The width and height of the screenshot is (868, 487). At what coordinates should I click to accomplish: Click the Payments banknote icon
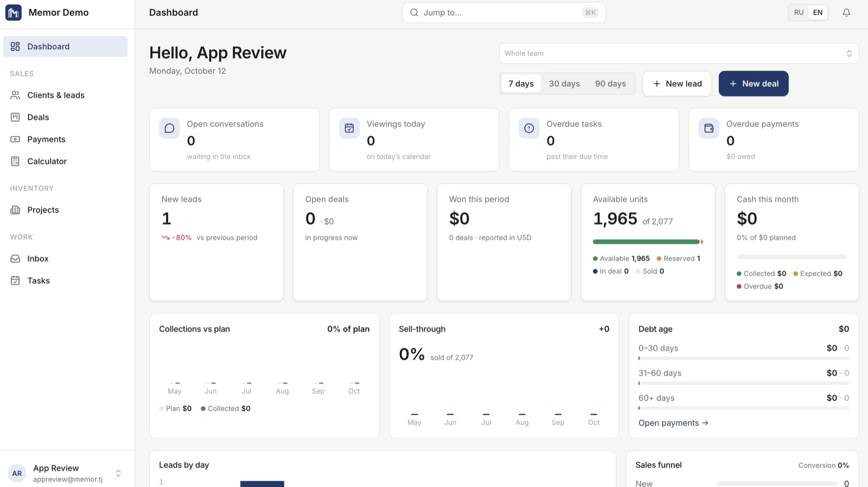15,139
